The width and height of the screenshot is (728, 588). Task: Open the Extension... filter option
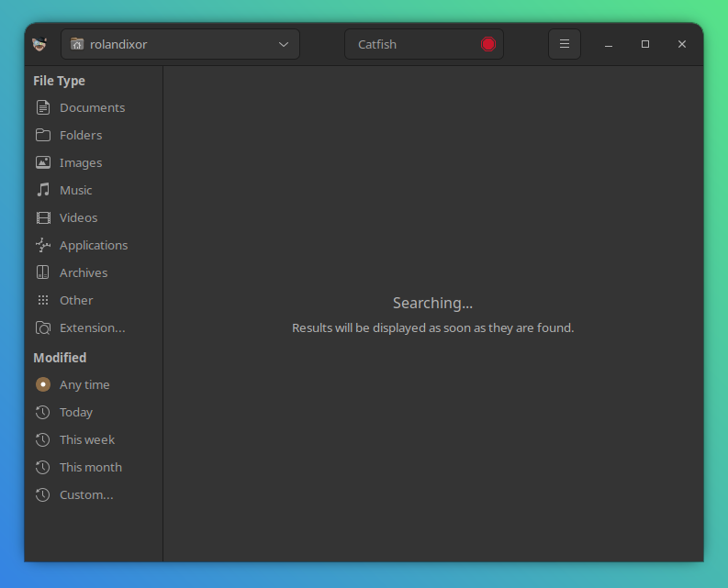click(92, 327)
